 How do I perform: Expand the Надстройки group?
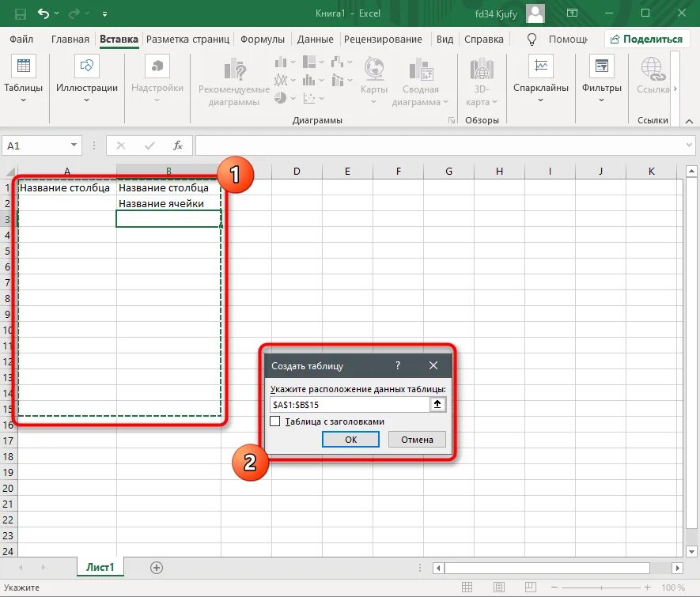pos(157,79)
